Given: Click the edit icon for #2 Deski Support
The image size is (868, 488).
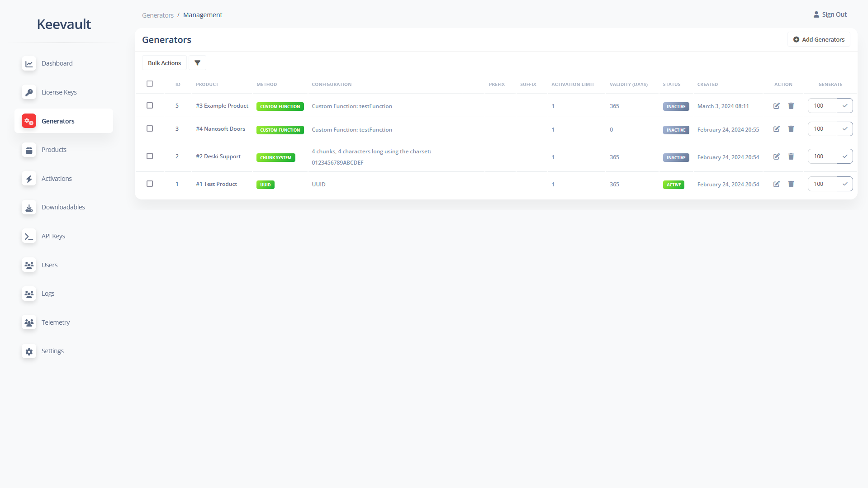Looking at the screenshot, I should click(776, 156).
